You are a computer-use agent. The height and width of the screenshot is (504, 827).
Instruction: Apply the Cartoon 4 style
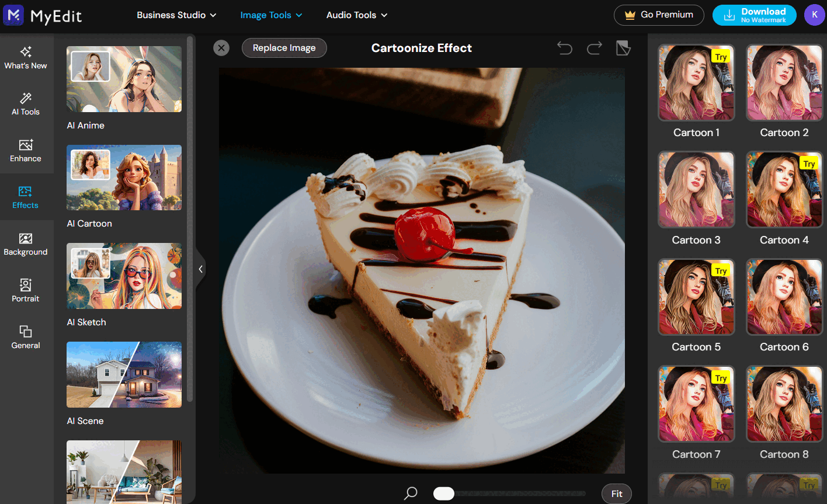[x=784, y=190]
